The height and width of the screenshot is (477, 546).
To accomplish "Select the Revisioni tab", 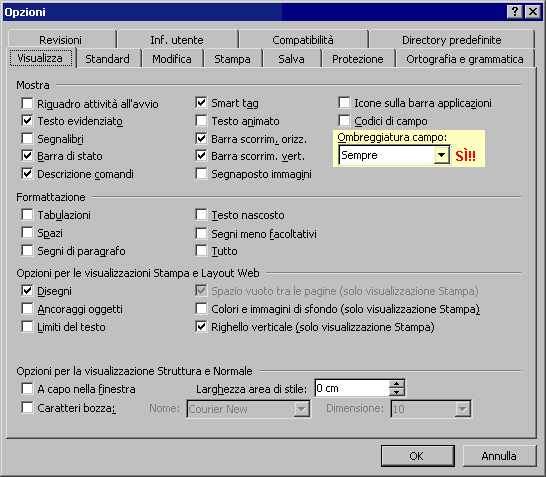I will 60,40.
